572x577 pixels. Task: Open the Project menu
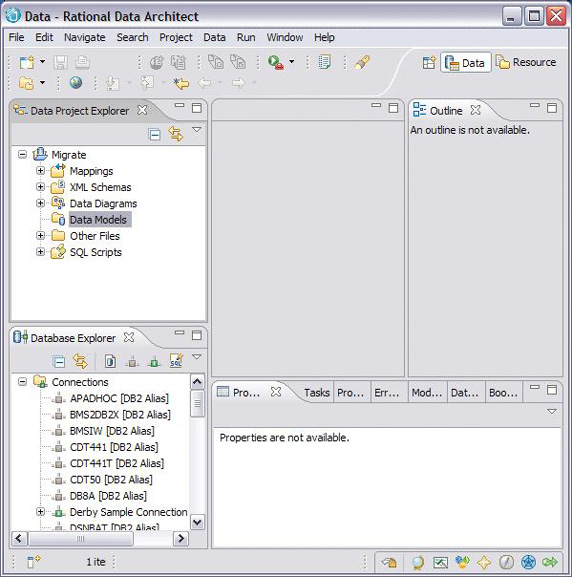pos(176,37)
